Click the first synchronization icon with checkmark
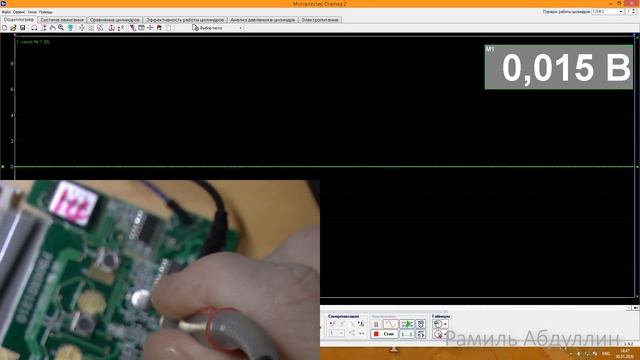Viewport: 640px width, 360px height. click(x=332, y=323)
